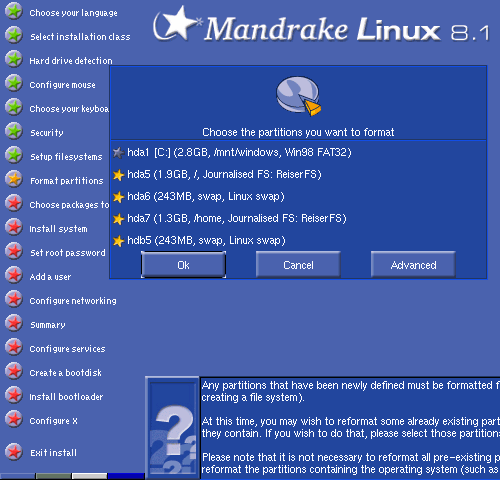Toggle hda6 Linux swap partition selection
The width and height of the screenshot is (500, 480).
118,197
